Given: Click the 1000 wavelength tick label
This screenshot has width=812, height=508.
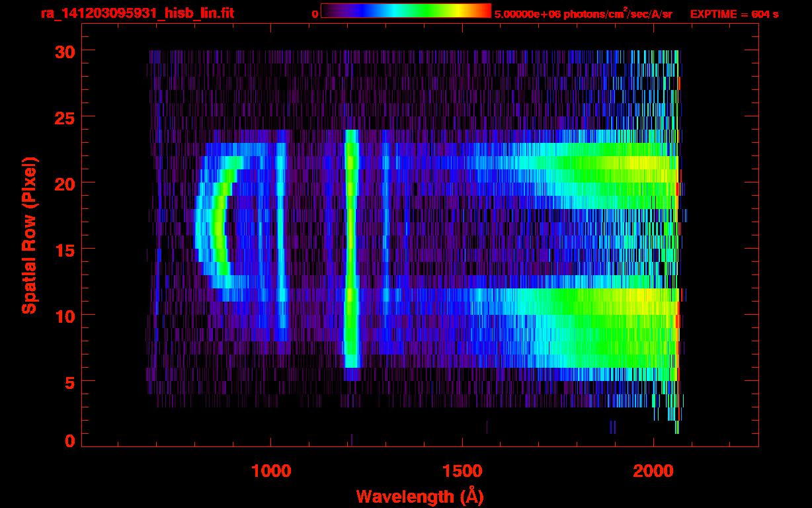Looking at the screenshot, I should [271, 471].
